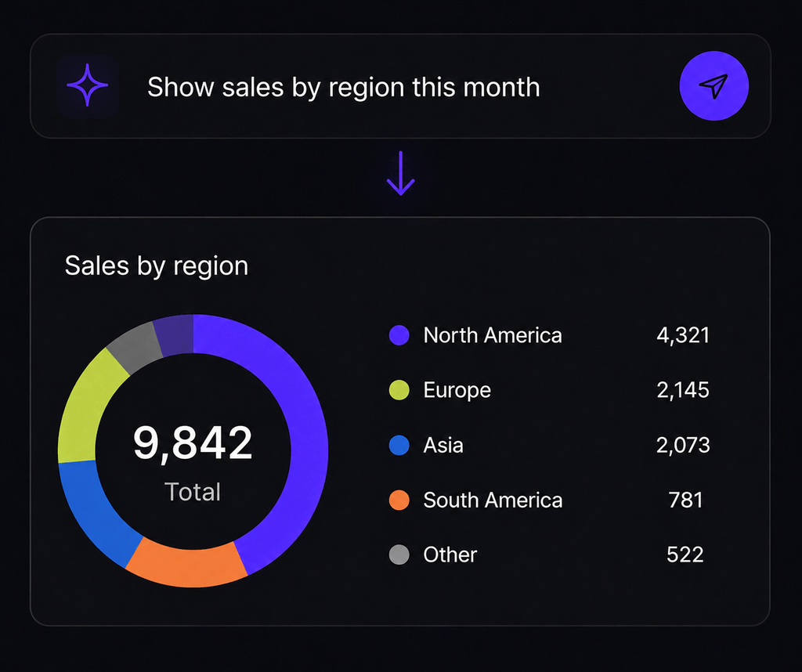Click the orange South America donut segment
Screen dimensions: 802x672
[x=187, y=566]
